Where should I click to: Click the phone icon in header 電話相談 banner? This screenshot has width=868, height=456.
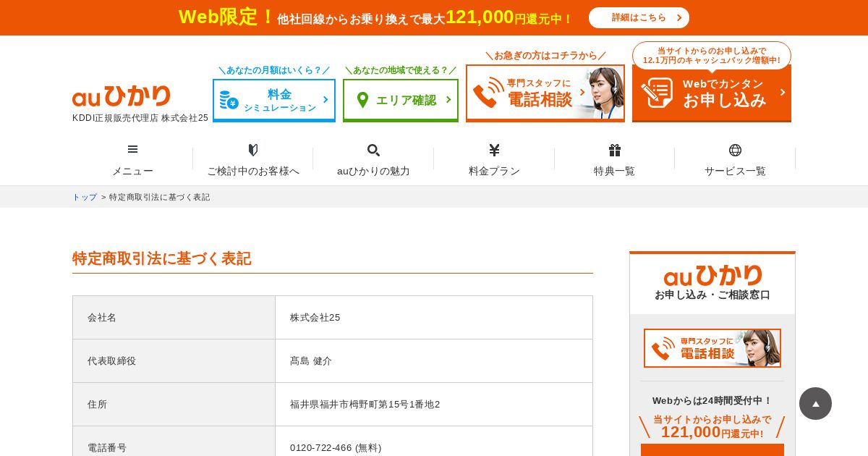pyautogui.click(x=488, y=93)
